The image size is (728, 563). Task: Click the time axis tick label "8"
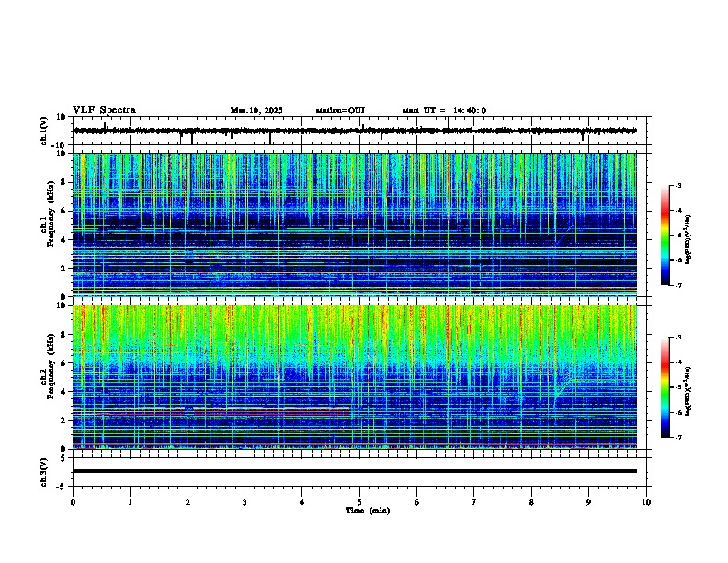click(x=531, y=502)
